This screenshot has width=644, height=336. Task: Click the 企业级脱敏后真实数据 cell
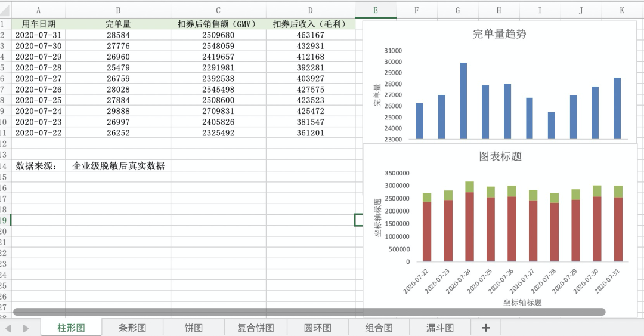point(118,166)
